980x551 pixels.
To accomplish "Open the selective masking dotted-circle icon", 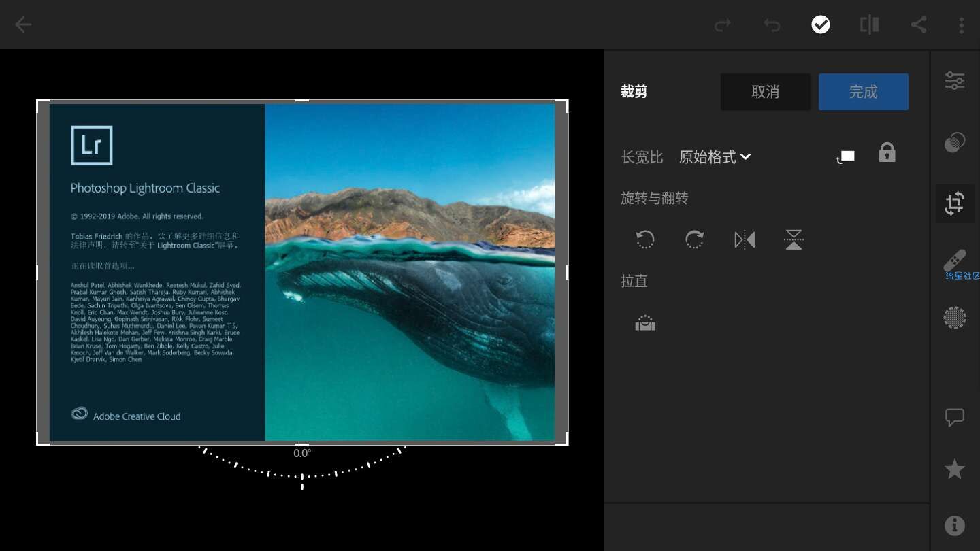I will tap(955, 318).
